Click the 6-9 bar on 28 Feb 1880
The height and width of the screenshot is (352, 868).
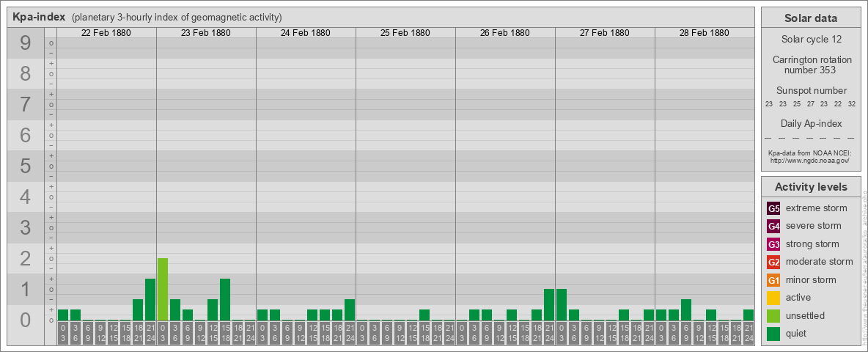click(x=686, y=310)
